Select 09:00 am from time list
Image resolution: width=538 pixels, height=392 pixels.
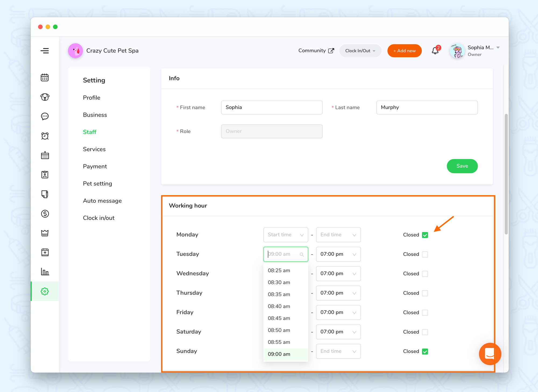pos(286,354)
